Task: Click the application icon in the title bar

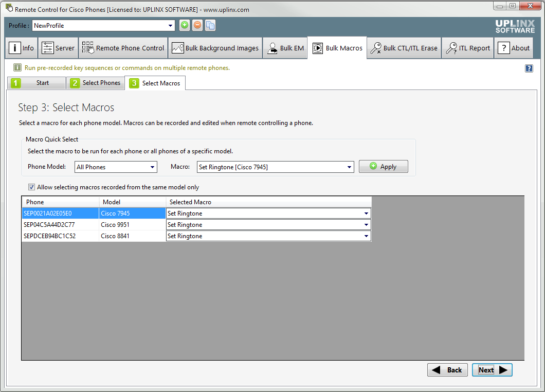Action: [x=9, y=8]
